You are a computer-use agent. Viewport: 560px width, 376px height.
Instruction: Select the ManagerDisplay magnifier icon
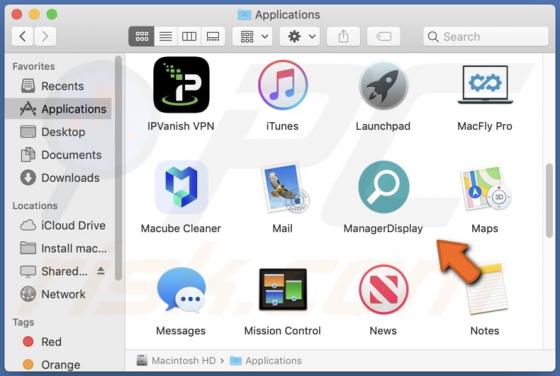click(x=384, y=187)
